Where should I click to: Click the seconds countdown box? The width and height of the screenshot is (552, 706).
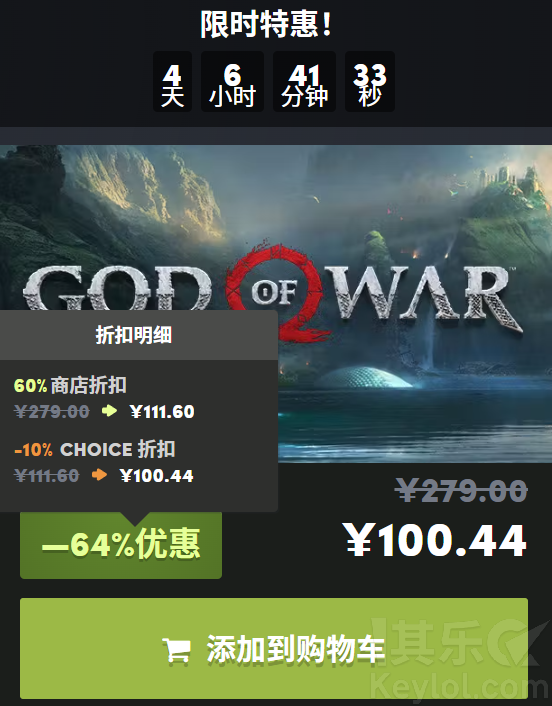click(370, 81)
